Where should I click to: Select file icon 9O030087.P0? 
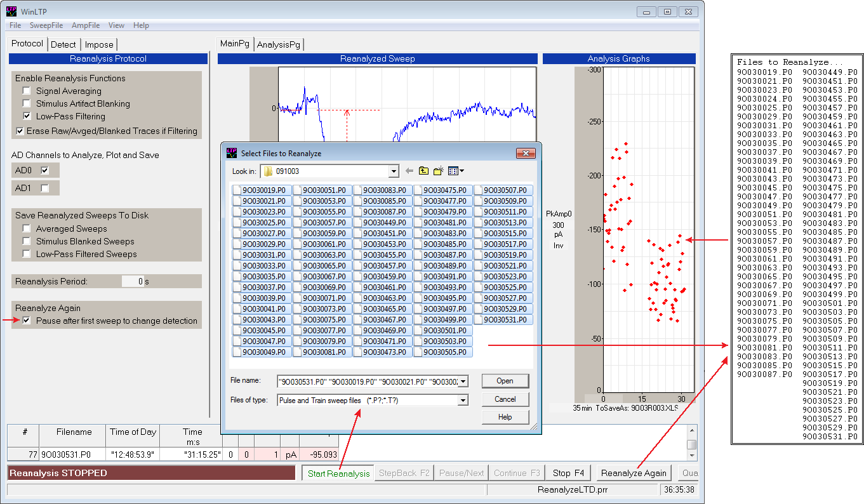click(x=358, y=212)
